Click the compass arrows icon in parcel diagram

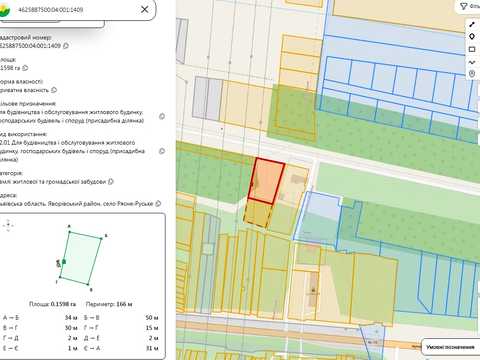[x=8, y=225]
